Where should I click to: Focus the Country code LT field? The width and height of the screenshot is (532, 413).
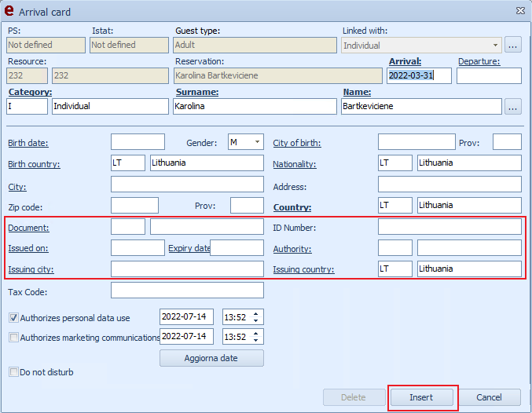pos(395,206)
